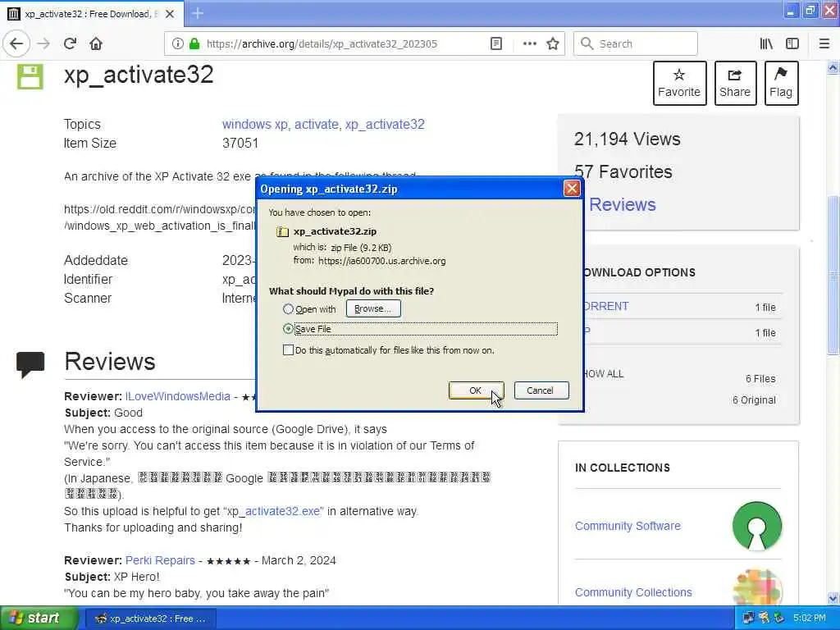Screen dimensions: 840x630
Task: Click the 57 Favorites text
Action: pos(623,172)
